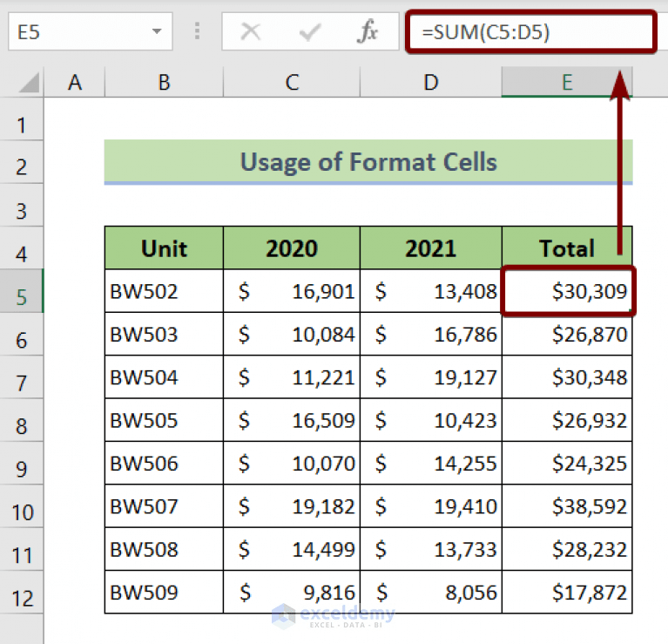Click the 2021 value 19,410
The image size is (668, 644).
click(431, 506)
